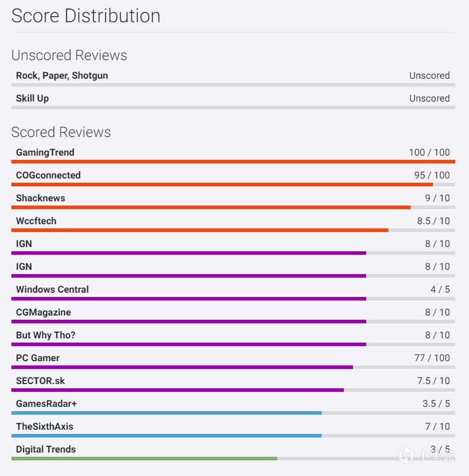Click the orange GamingTrend score bar

coord(233,162)
